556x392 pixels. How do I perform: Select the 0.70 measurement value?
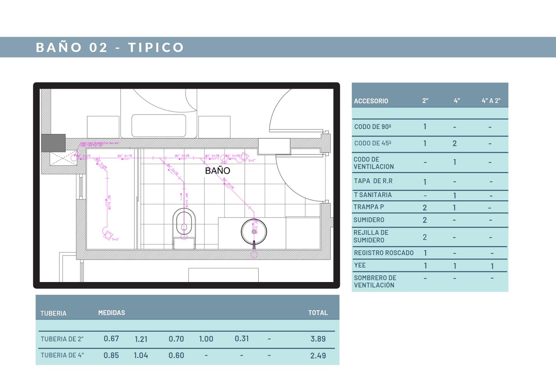[x=176, y=339]
